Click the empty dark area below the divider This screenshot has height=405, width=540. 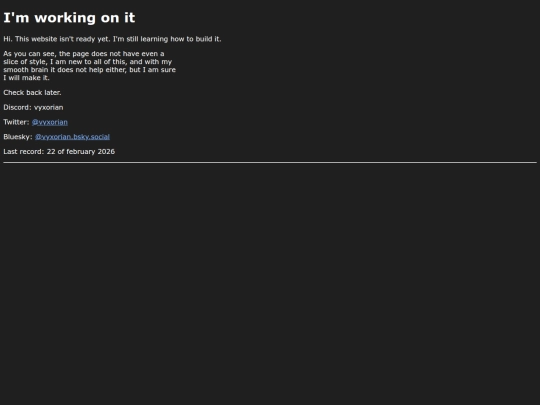pyautogui.click(x=270, y=282)
